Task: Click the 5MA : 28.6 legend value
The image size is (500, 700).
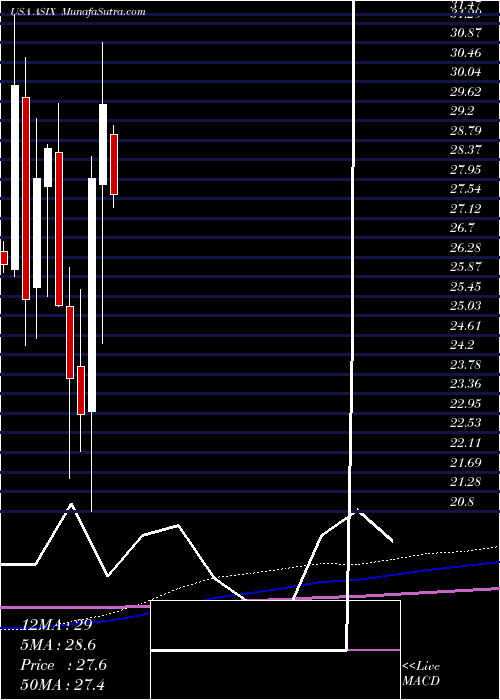Action: (58, 645)
